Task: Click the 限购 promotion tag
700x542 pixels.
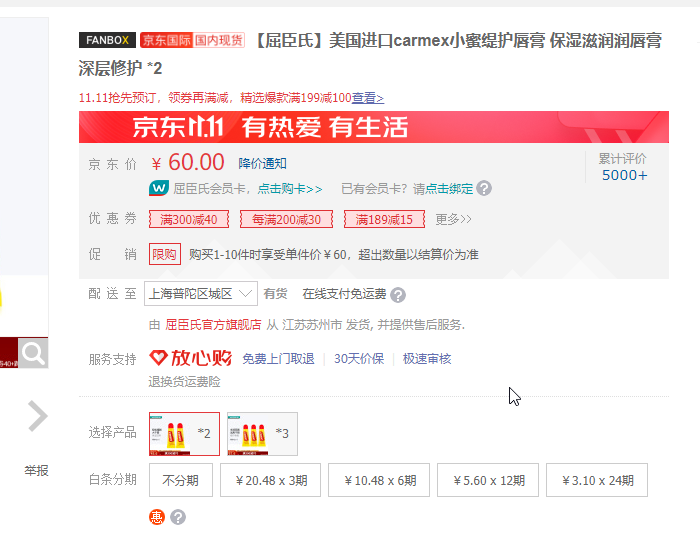Action: point(165,254)
